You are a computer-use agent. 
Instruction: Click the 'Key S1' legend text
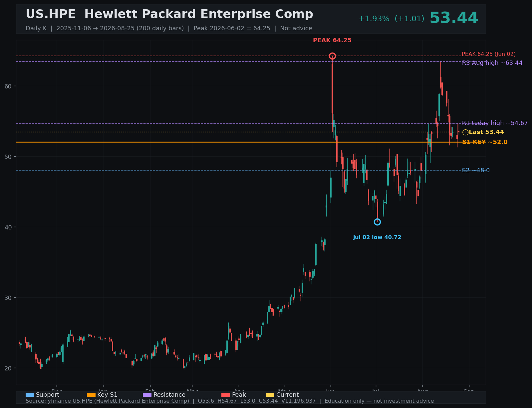[x=107, y=395]
